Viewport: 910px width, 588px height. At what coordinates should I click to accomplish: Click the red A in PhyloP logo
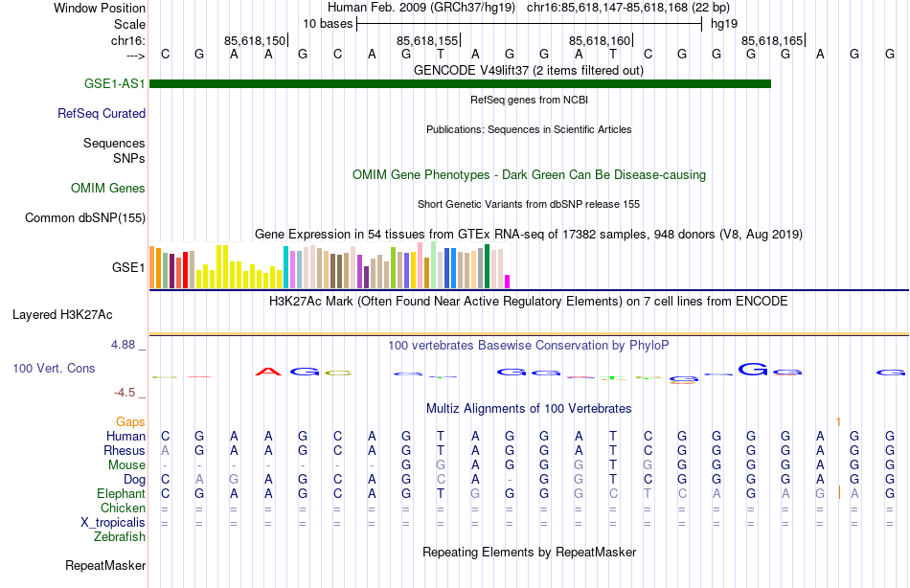pos(268,372)
